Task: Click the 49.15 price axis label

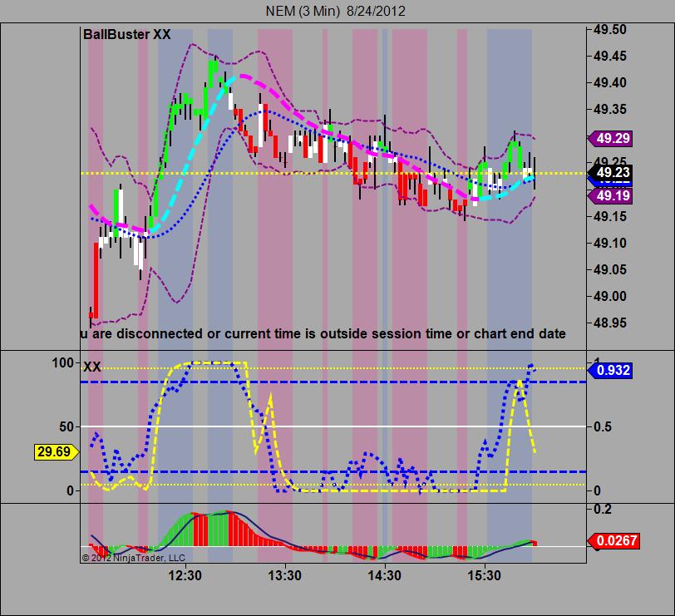Action: click(x=610, y=216)
